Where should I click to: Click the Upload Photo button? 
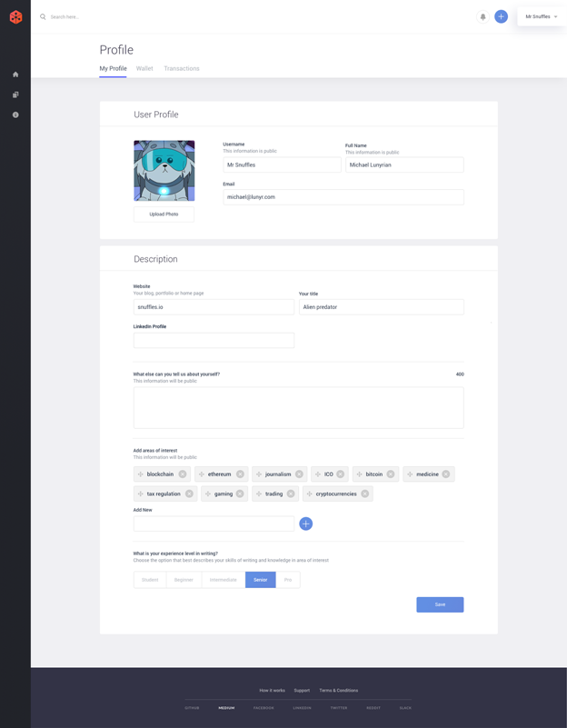click(164, 214)
